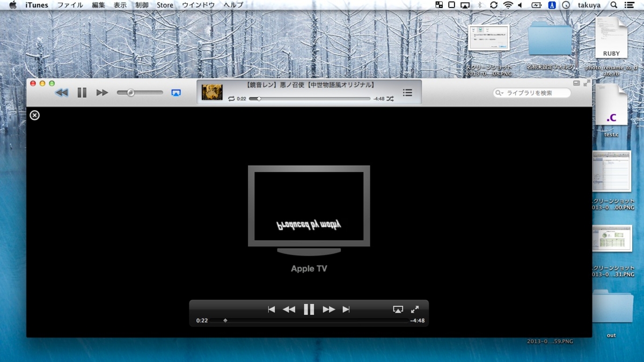Open the Apple menu
This screenshot has width=644, height=362.
13,5
